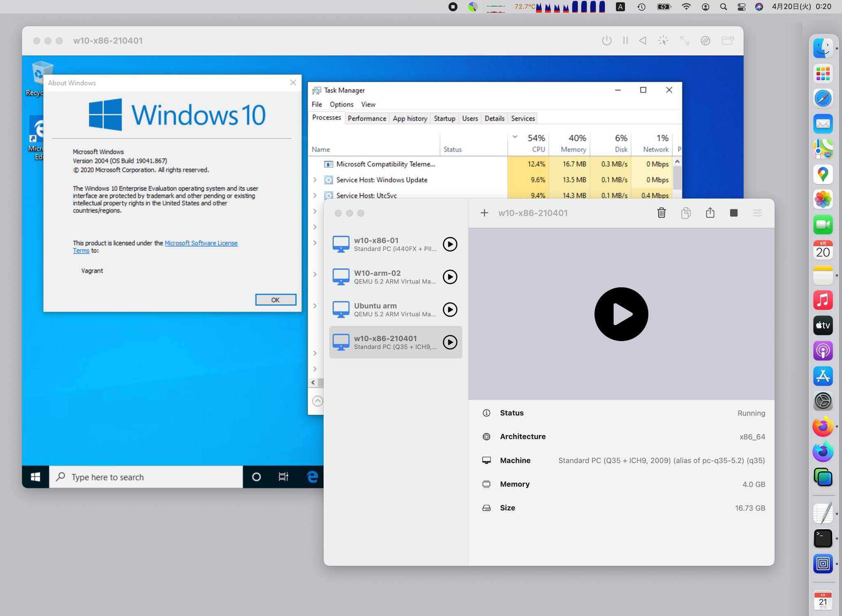Pause the VM using pause icon
Viewport: 842px width, 616px height.
(x=625, y=41)
